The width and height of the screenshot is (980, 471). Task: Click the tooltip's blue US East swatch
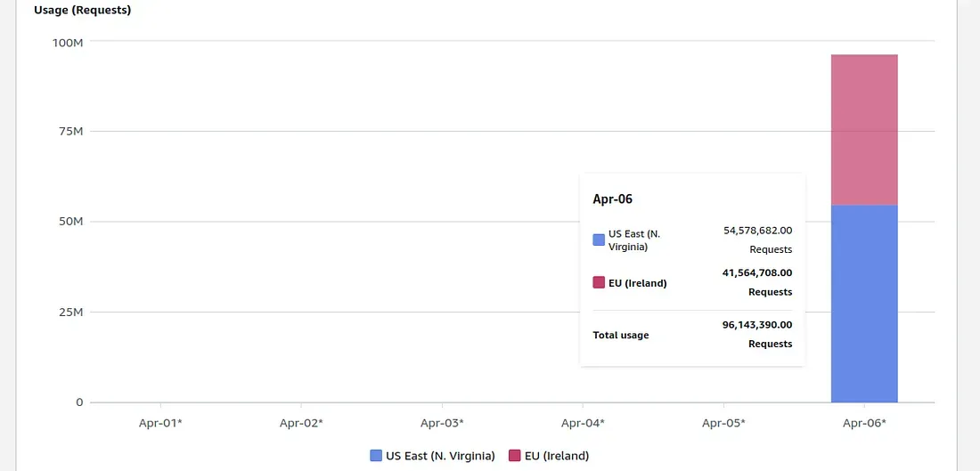pyautogui.click(x=599, y=240)
